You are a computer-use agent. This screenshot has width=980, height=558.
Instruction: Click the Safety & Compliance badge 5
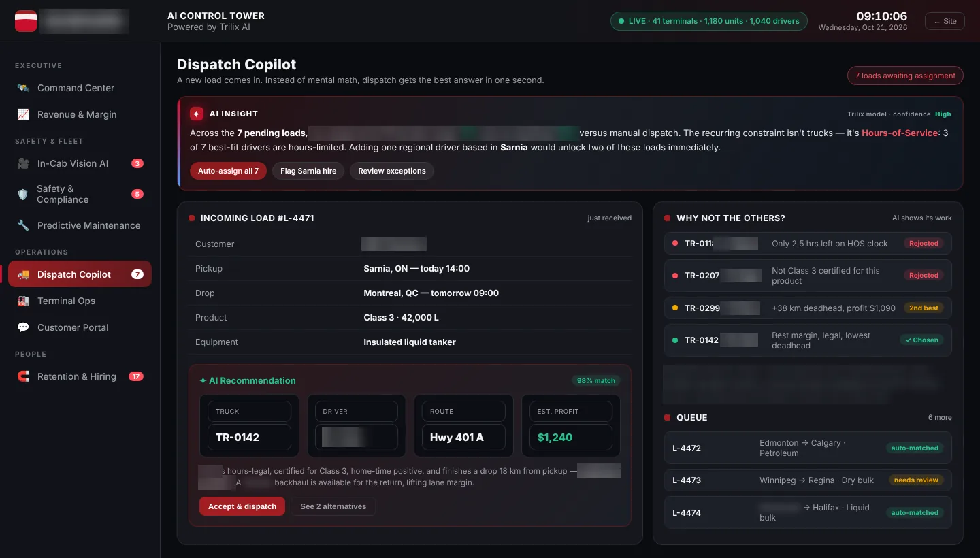click(137, 194)
